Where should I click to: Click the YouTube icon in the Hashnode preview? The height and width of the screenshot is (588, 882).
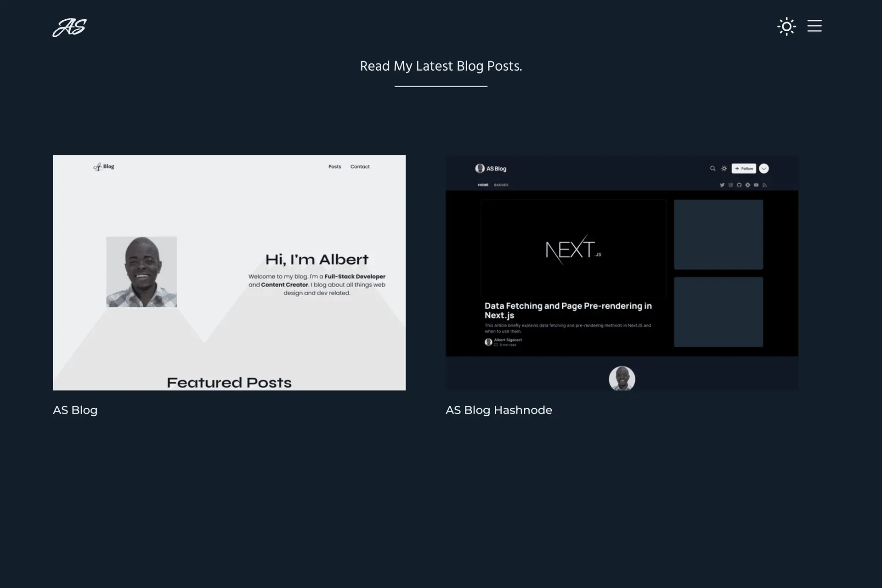point(756,185)
